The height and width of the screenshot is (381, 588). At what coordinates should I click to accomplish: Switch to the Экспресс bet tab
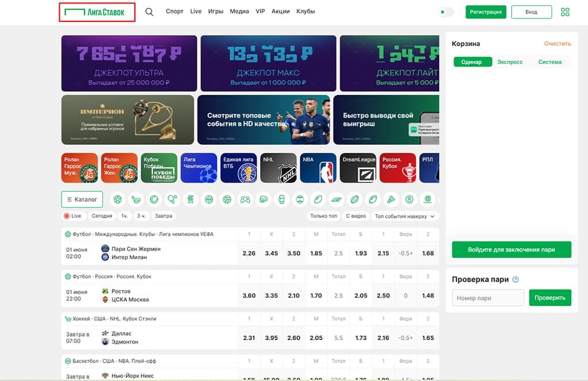click(510, 62)
